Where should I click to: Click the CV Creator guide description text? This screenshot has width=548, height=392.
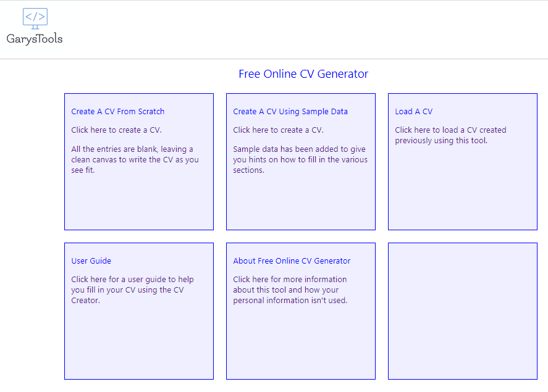coord(133,290)
